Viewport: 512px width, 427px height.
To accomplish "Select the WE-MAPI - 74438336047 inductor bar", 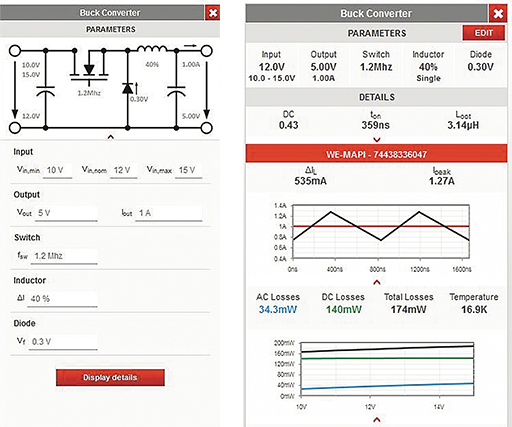I will click(376, 154).
